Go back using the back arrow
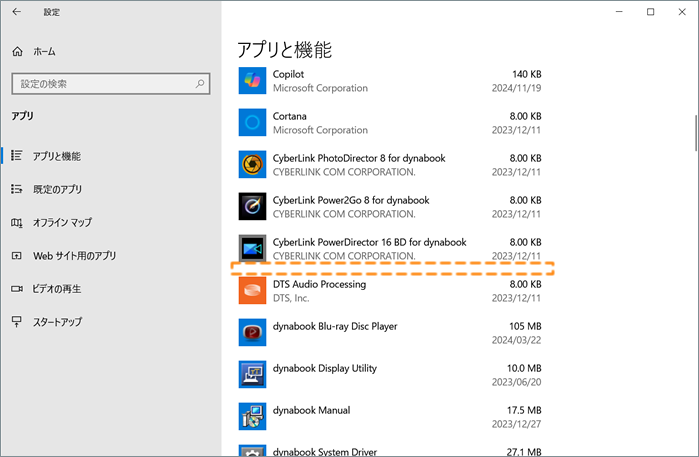 pyautogui.click(x=16, y=12)
